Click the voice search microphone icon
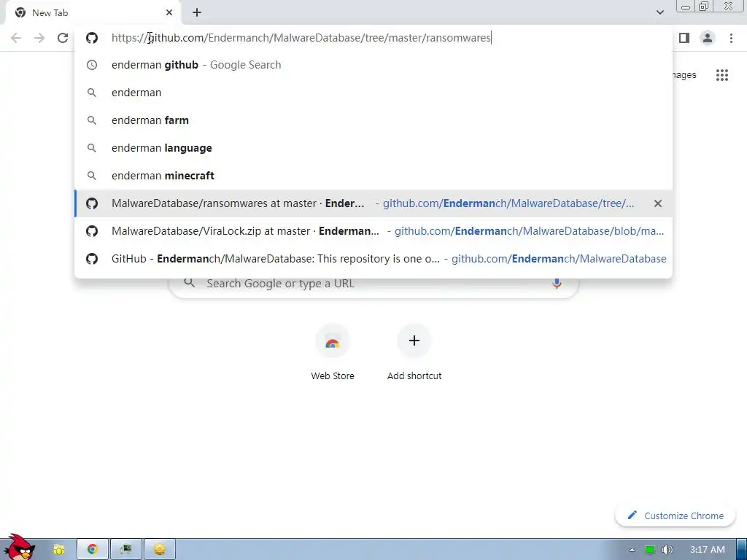The image size is (747, 560). [x=557, y=284]
